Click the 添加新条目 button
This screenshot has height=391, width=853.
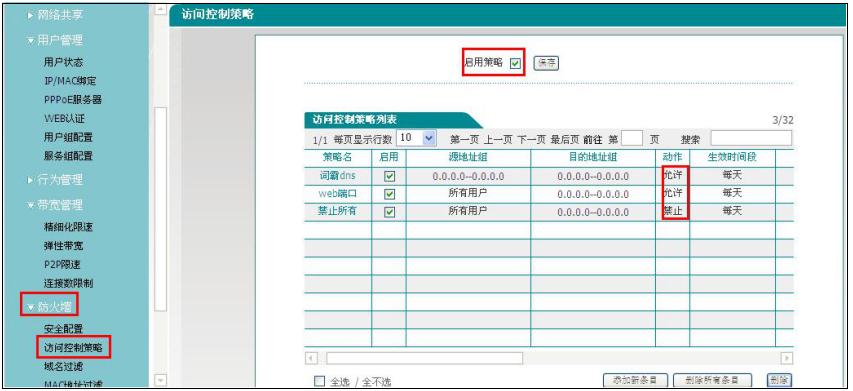click(635, 380)
